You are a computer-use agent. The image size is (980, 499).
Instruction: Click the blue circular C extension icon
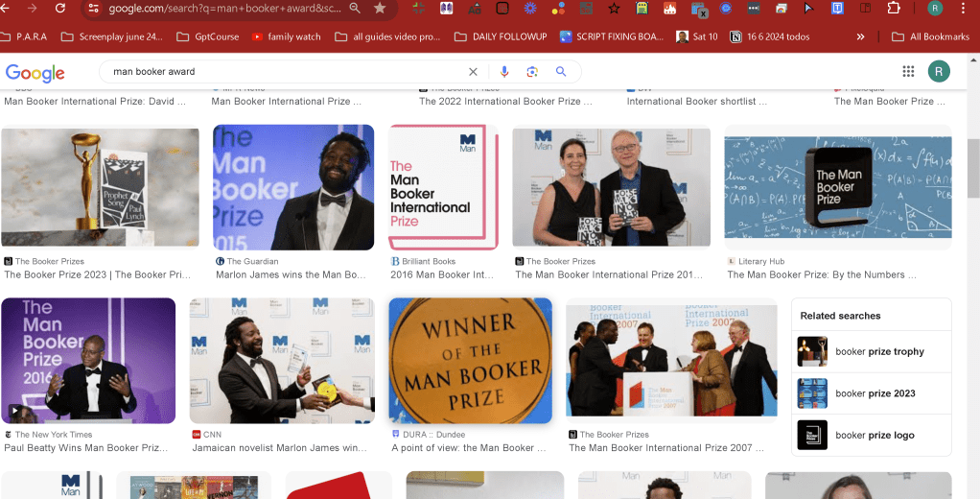point(726,8)
